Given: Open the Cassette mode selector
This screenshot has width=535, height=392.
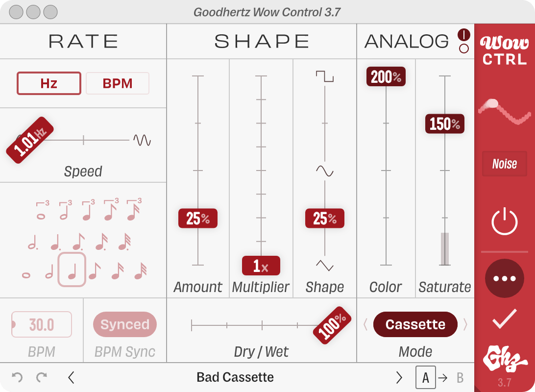Looking at the screenshot, I should pyautogui.click(x=415, y=324).
